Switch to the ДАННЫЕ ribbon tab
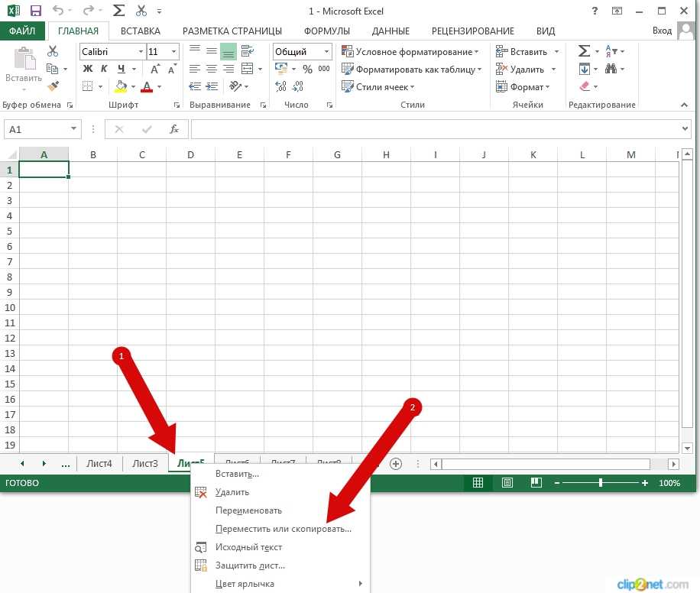Viewport: 700px width, 593px height. [x=391, y=31]
